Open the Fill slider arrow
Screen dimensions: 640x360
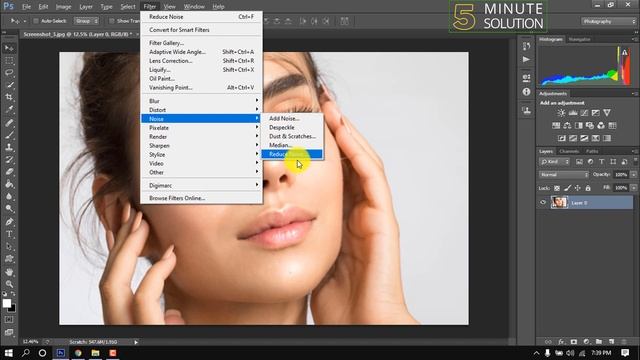click(633, 188)
